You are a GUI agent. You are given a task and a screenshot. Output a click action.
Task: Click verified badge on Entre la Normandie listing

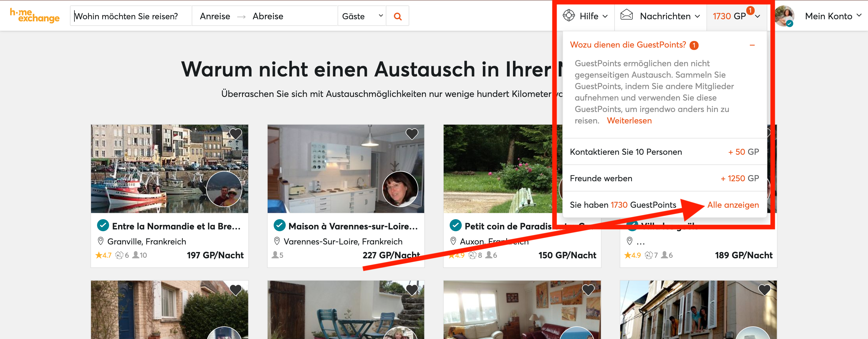(x=103, y=225)
